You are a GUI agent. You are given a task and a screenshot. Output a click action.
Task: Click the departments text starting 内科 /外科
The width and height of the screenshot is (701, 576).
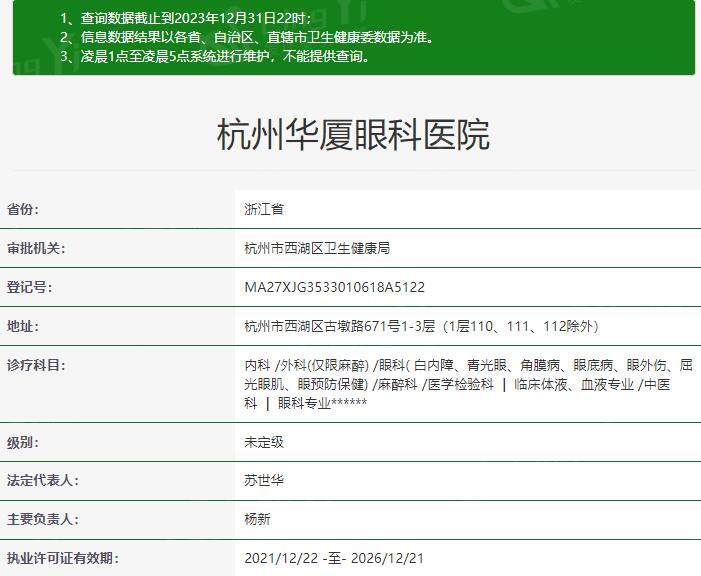(469, 384)
